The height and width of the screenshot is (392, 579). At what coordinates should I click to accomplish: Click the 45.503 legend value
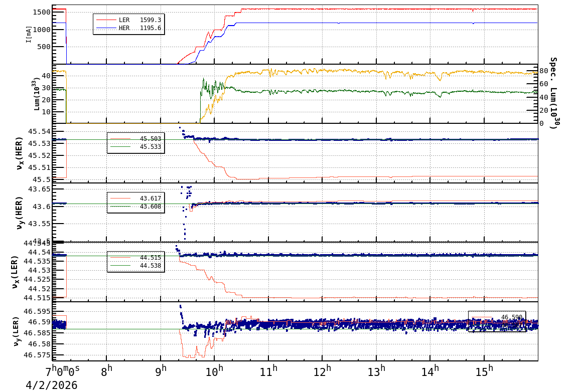pos(151,139)
